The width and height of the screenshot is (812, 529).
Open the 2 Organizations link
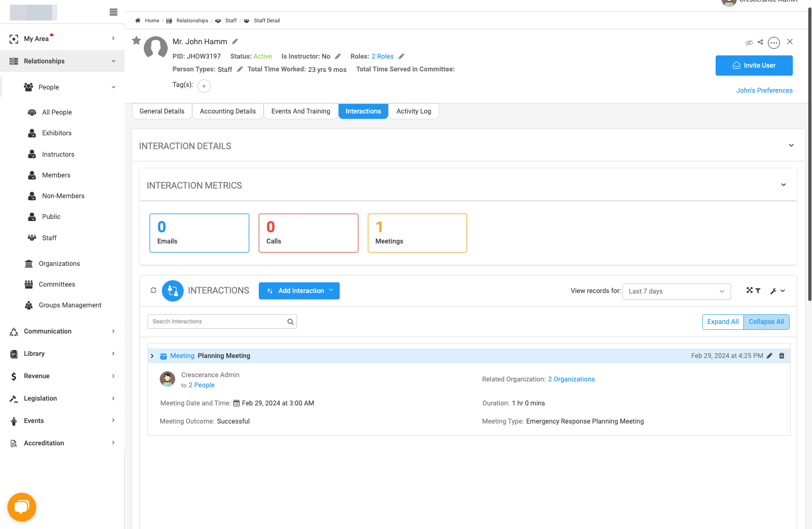[x=571, y=379]
